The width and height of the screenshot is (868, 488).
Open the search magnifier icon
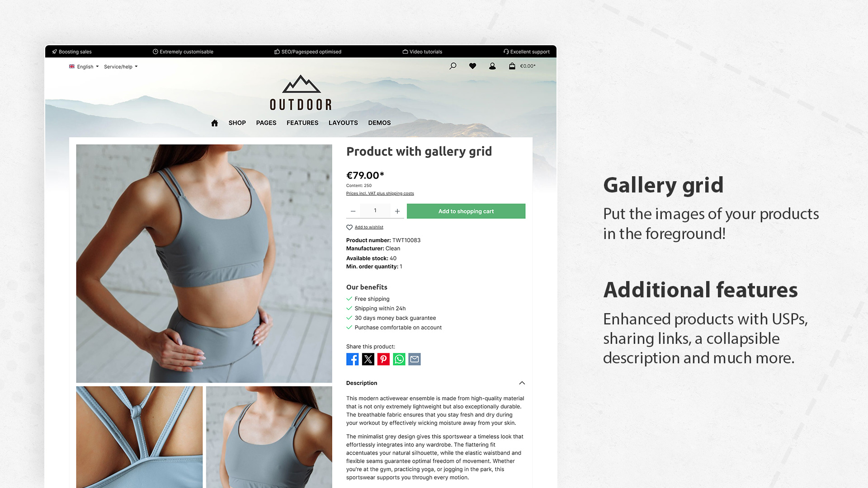(453, 66)
